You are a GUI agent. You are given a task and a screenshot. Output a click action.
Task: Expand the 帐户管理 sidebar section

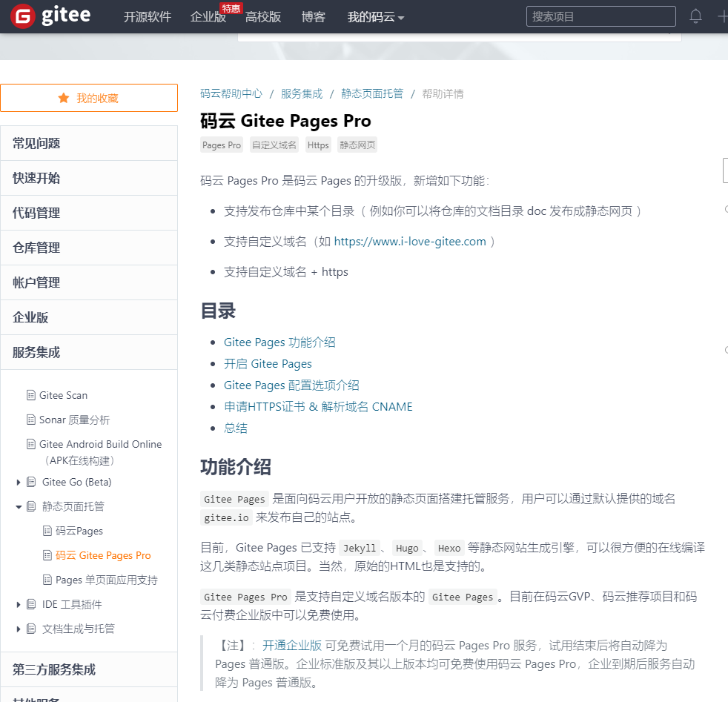tap(89, 282)
